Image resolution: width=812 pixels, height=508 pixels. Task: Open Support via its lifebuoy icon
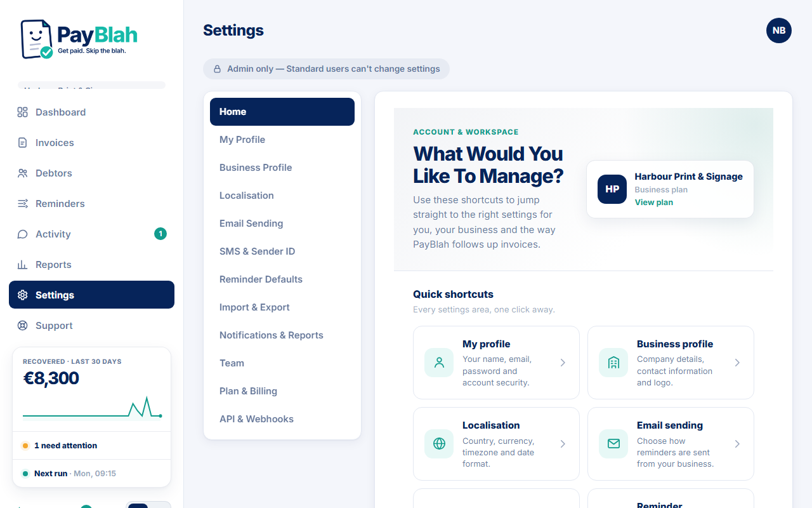[x=23, y=326]
